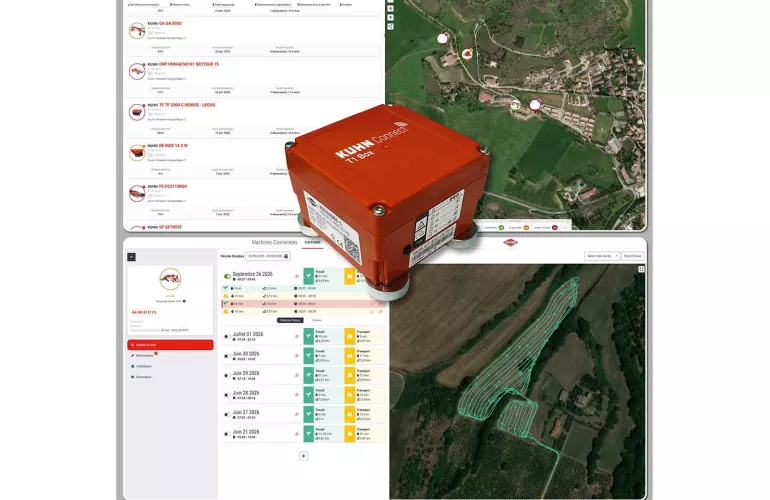The width and height of the screenshot is (770, 500).
Task: Click the yellow Transport icon for Juin 28
Action: [350, 395]
